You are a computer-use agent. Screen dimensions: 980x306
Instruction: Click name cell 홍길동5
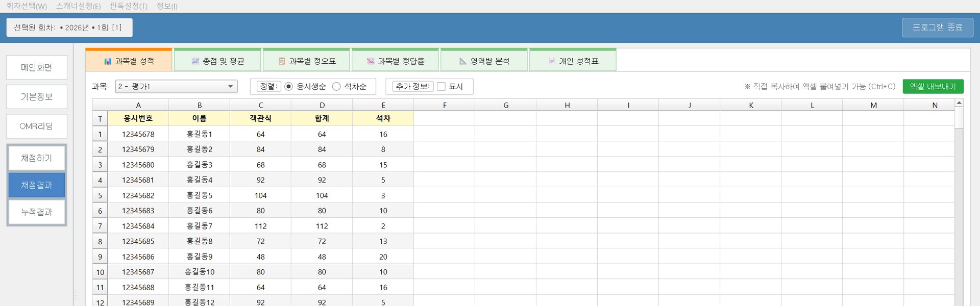200,195
